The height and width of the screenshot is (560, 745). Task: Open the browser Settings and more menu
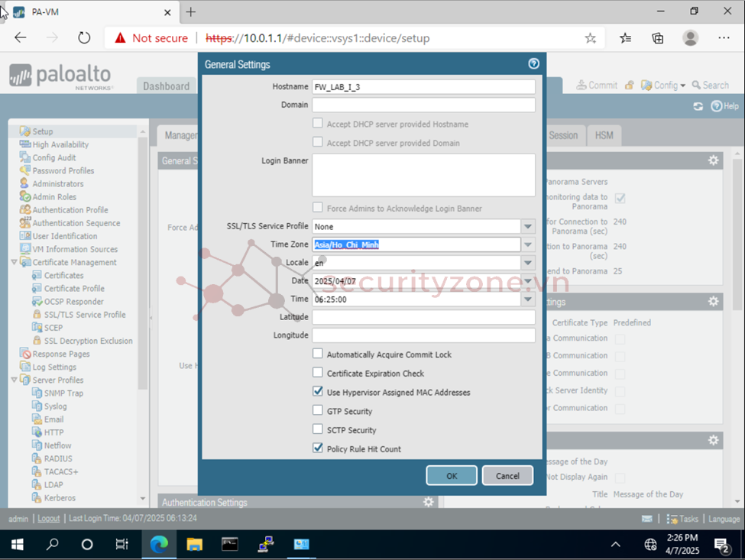click(x=724, y=38)
